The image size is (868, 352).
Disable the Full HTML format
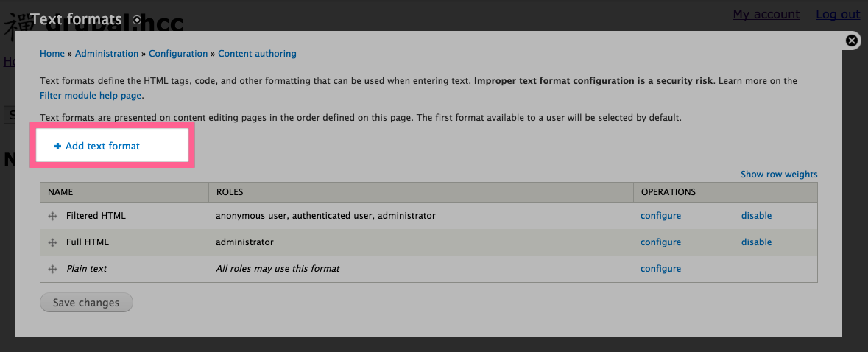tap(756, 242)
